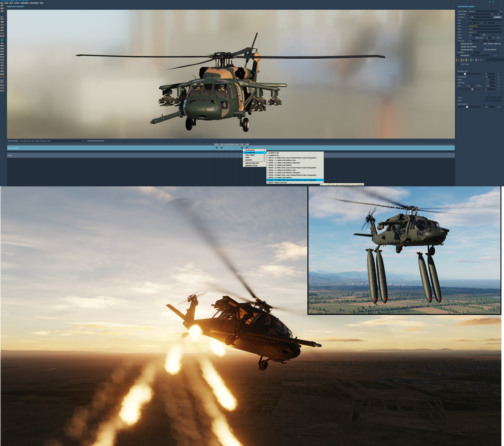Adjust the Internal Fuel slider handle
504x446 pixels.
pyautogui.click(x=465, y=74)
